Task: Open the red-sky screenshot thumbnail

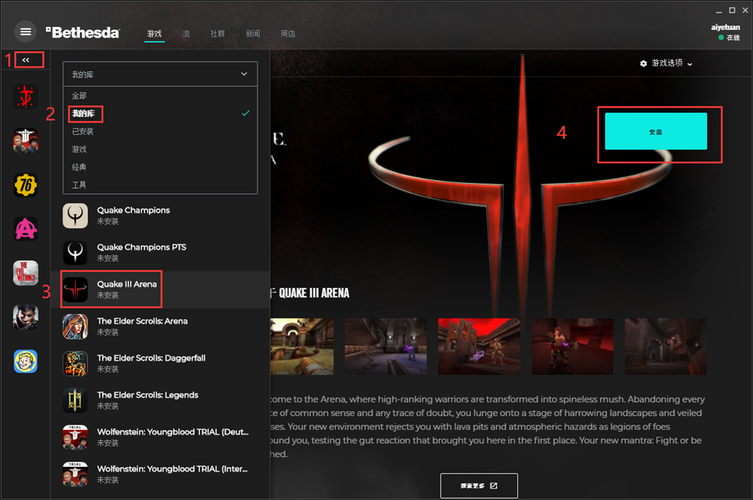Action: tap(479, 346)
